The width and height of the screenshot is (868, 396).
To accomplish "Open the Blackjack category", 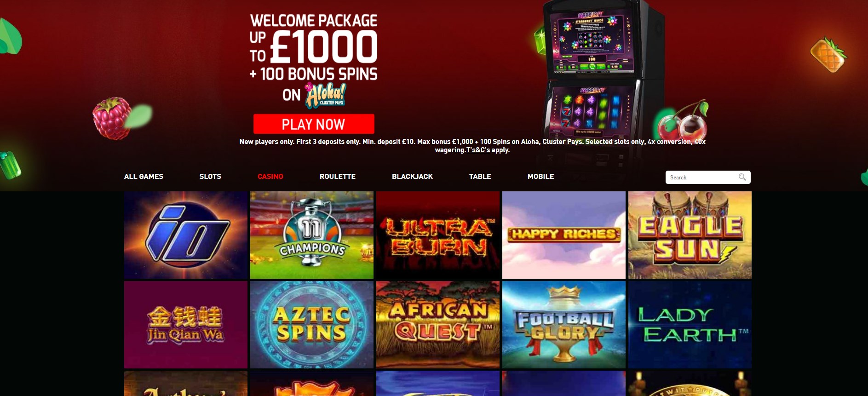I will click(412, 177).
